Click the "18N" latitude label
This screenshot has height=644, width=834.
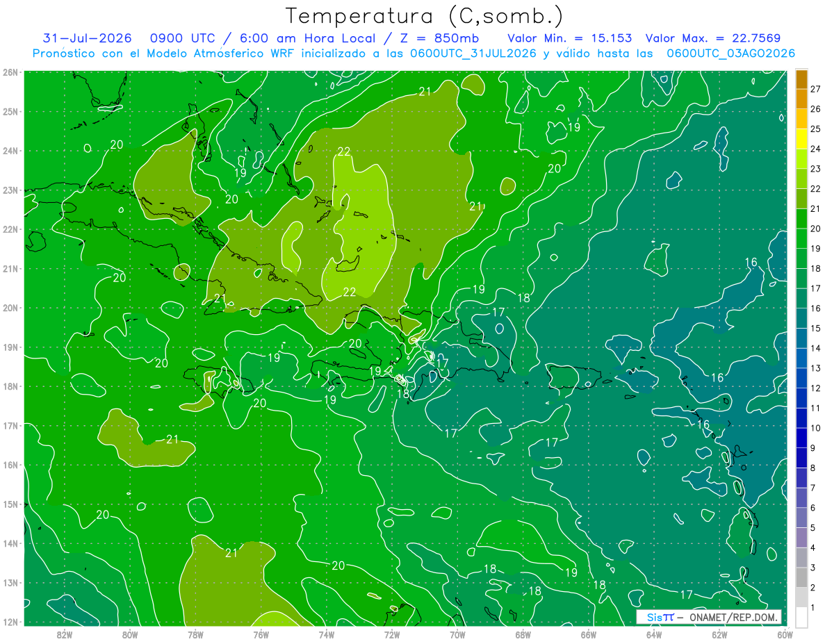point(10,386)
